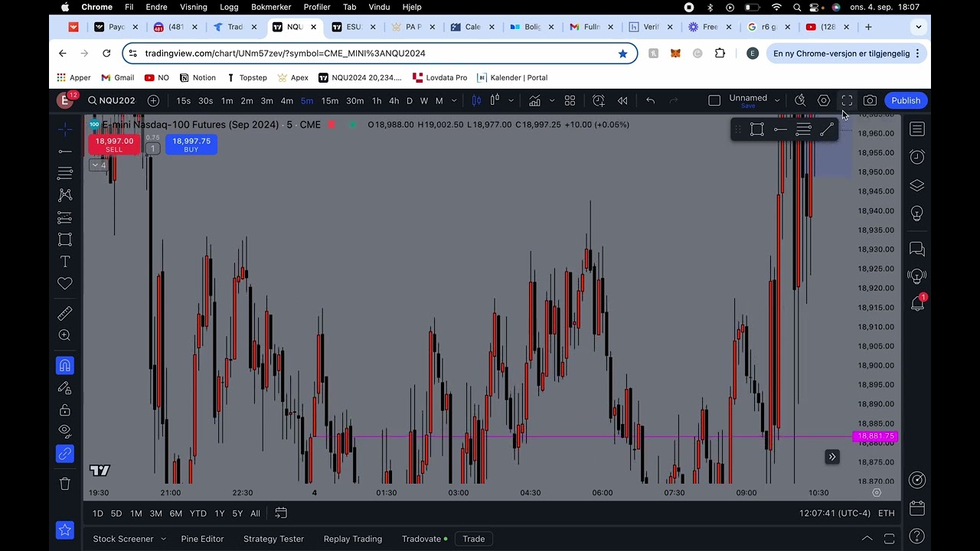
Task: Open the forecasting and measurement tools
Action: pos(65,217)
